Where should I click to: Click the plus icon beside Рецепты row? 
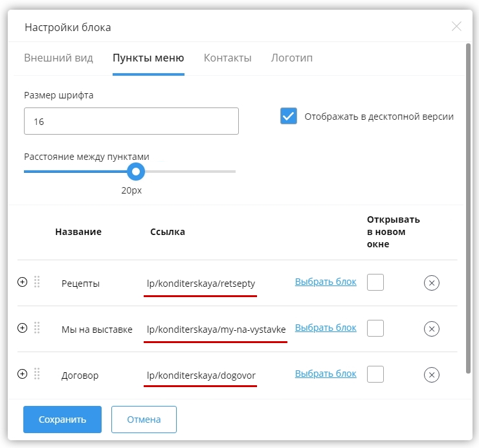coord(22,282)
